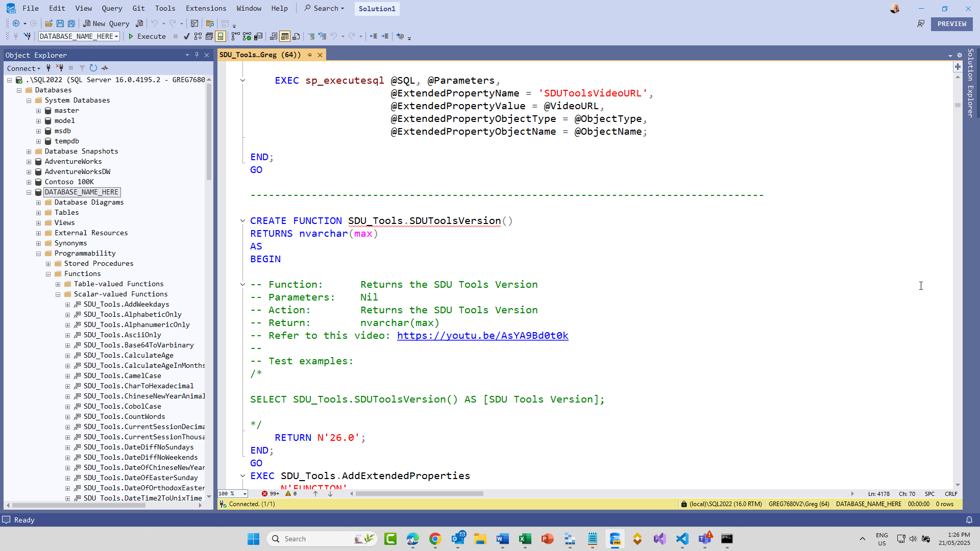
Task: Click the editor split window handle
Action: 958,66
